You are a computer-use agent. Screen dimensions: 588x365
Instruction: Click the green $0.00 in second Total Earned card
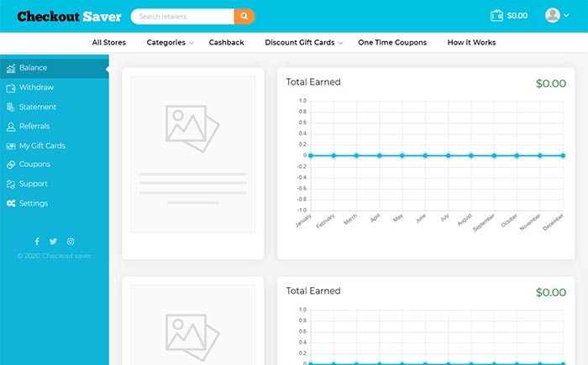click(x=551, y=292)
